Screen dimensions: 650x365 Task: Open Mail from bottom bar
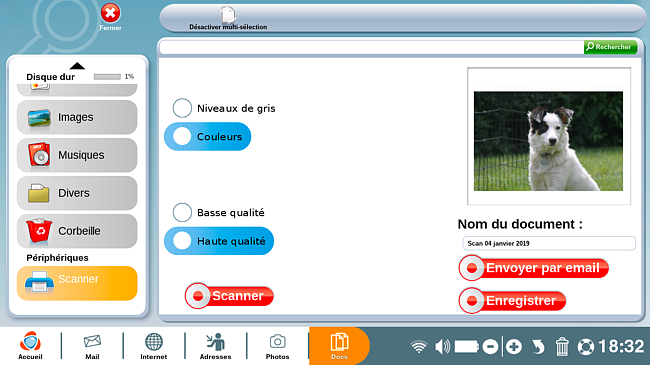92,346
